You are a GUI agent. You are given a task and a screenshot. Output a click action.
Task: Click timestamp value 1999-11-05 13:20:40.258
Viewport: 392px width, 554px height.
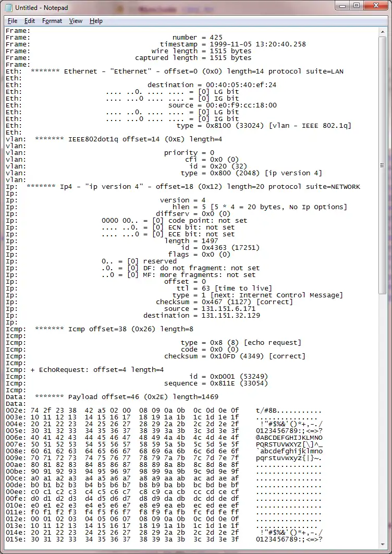pyautogui.click(x=258, y=44)
